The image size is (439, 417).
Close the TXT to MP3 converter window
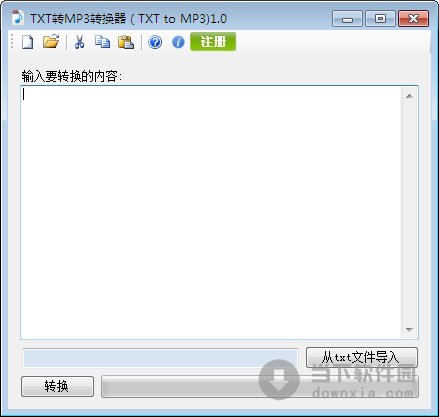click(x=413, y=18)
